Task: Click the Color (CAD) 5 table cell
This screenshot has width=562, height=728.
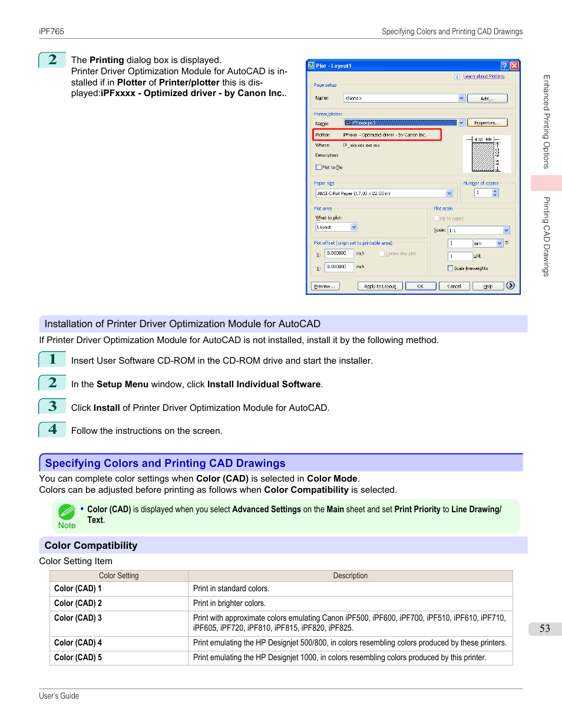Action: click(119, 658)
